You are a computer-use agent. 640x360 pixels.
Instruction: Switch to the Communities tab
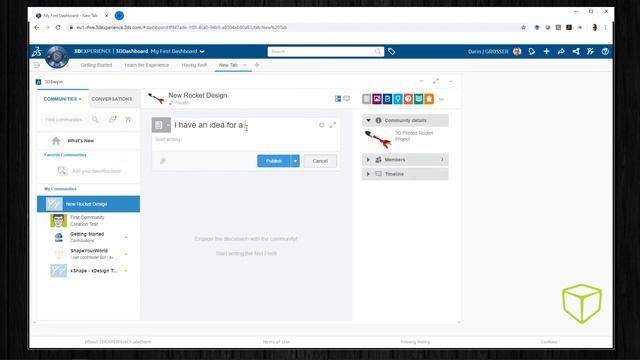coord(62,99)
